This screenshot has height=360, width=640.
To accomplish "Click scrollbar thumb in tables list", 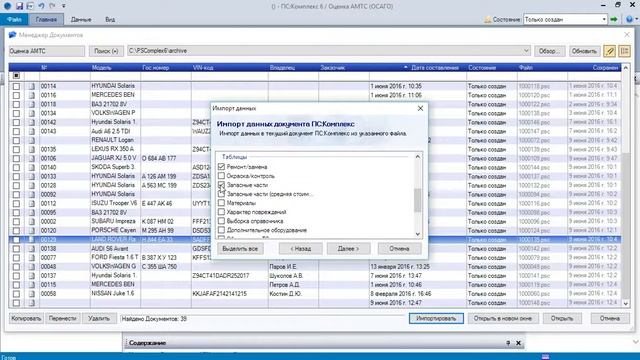I will (x=417, y=200).
